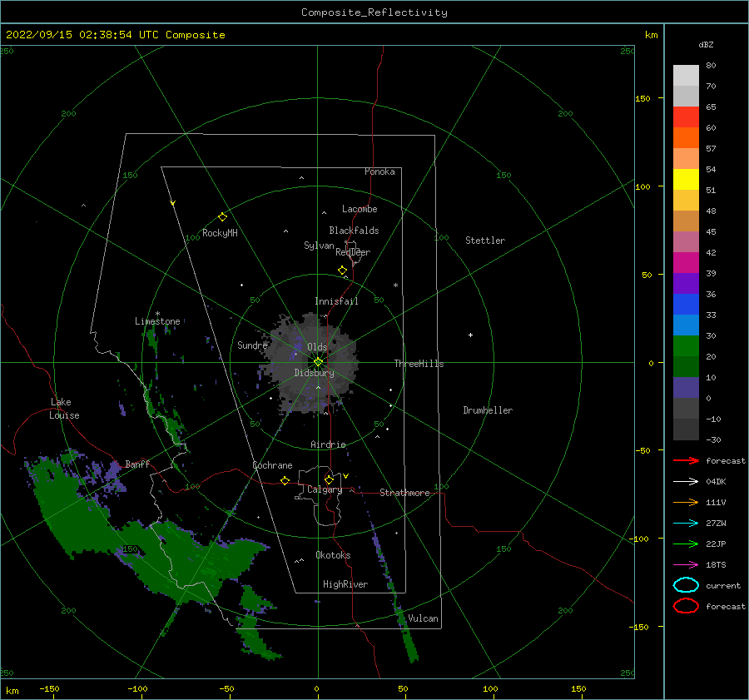Viewport: 749px width, 700px height.
Task: Click the Didsbury town label
Action: [315, 373]
